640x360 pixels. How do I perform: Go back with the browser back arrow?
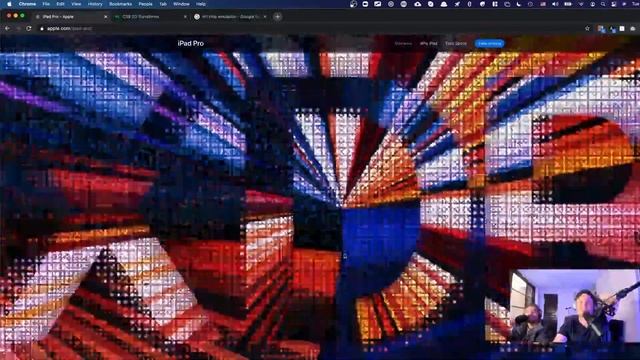[x=7, y=29]
